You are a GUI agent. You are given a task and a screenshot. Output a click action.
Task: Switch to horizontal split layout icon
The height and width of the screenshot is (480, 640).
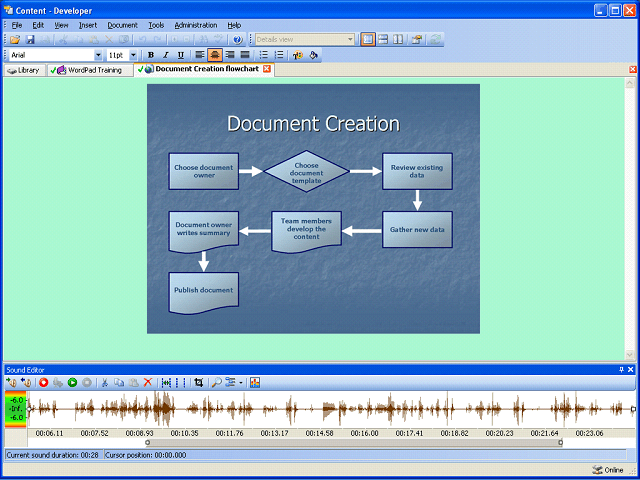coord(383,40)
